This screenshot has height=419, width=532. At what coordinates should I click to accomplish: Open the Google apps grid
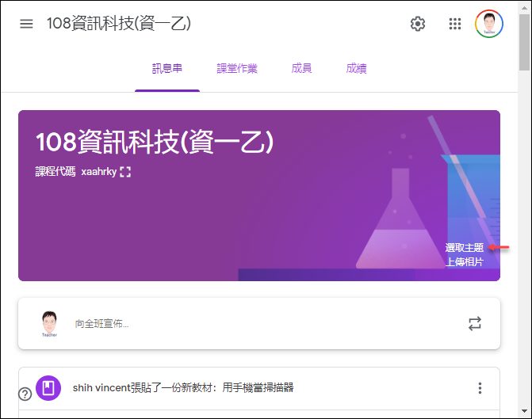pos(455,24)
